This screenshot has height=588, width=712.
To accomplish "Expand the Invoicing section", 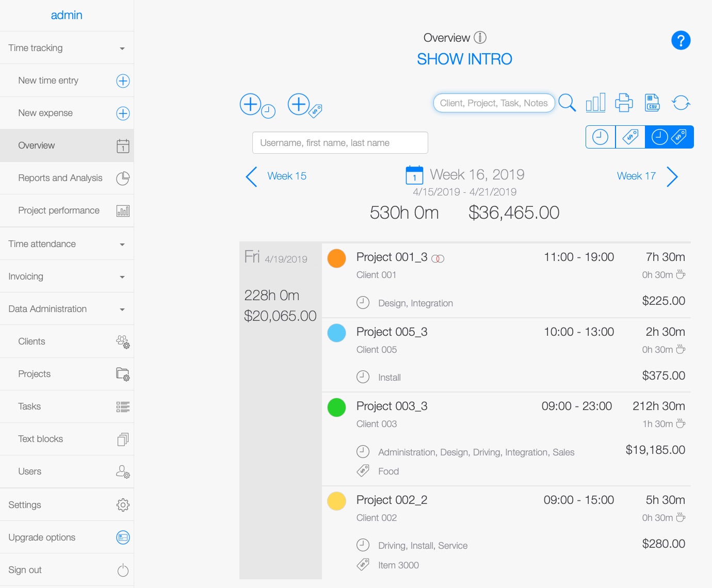I will pos(67,276).
